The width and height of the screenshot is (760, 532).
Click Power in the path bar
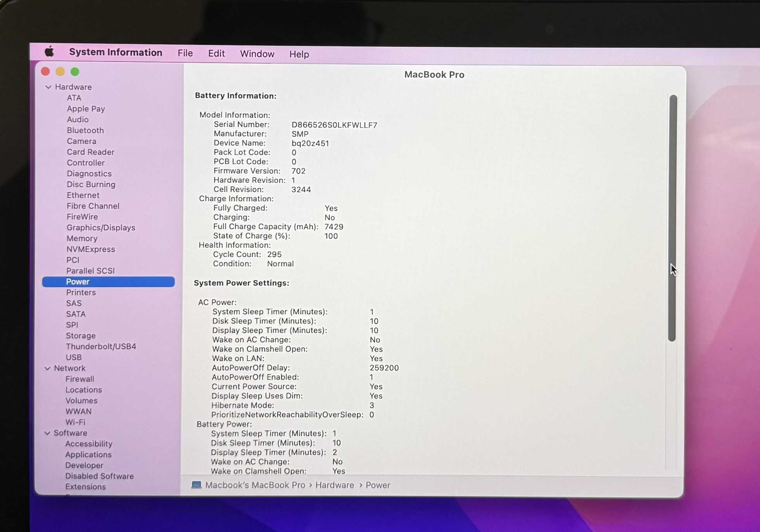point(378,485)
